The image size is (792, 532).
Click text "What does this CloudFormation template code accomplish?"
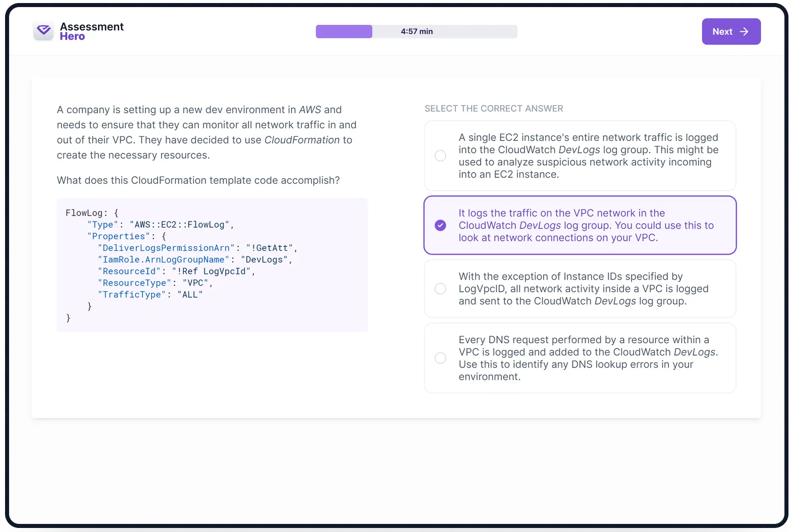198,180
